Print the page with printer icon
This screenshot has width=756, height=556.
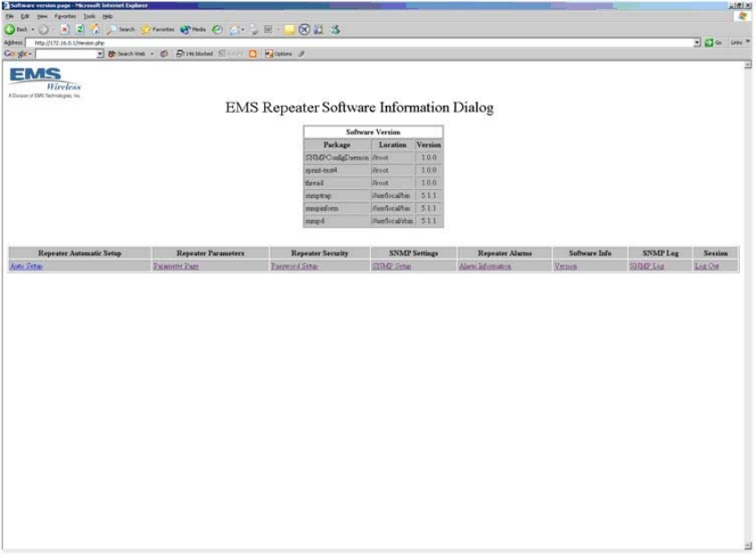[253, 30]
